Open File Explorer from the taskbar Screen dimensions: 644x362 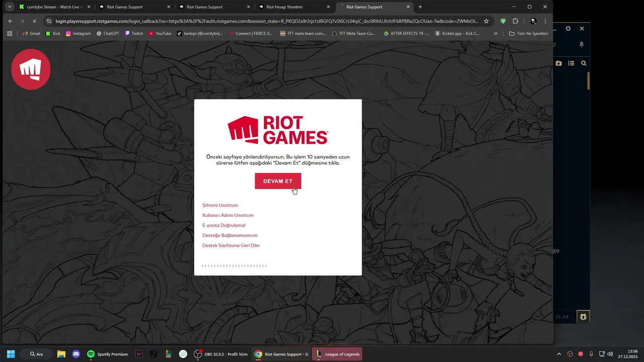(x=61, y=354)
